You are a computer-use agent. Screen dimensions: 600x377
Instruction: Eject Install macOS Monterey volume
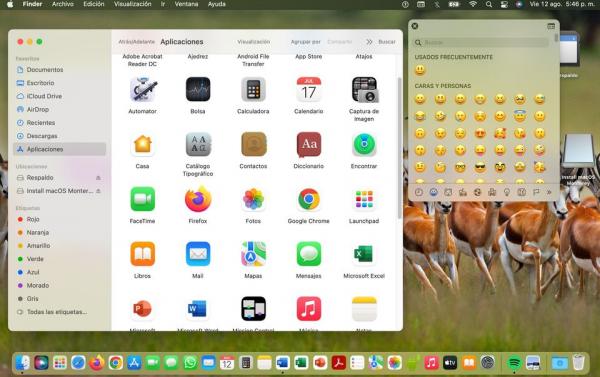[98, 191]
